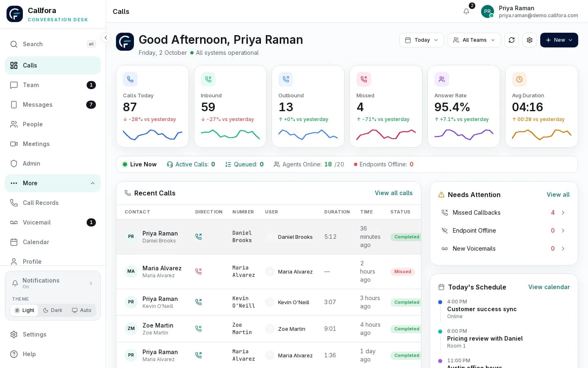Click the ZM avatar in Recent Calls
This screenshot has height=368, width=588.
[x=131, y=329]
